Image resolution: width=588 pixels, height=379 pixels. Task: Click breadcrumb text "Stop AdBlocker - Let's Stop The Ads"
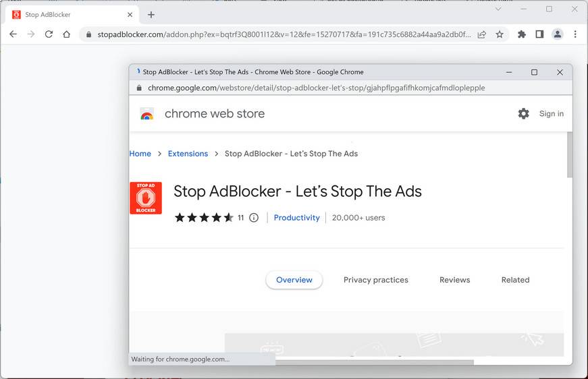pyautogui.click(x=291, y=154)
